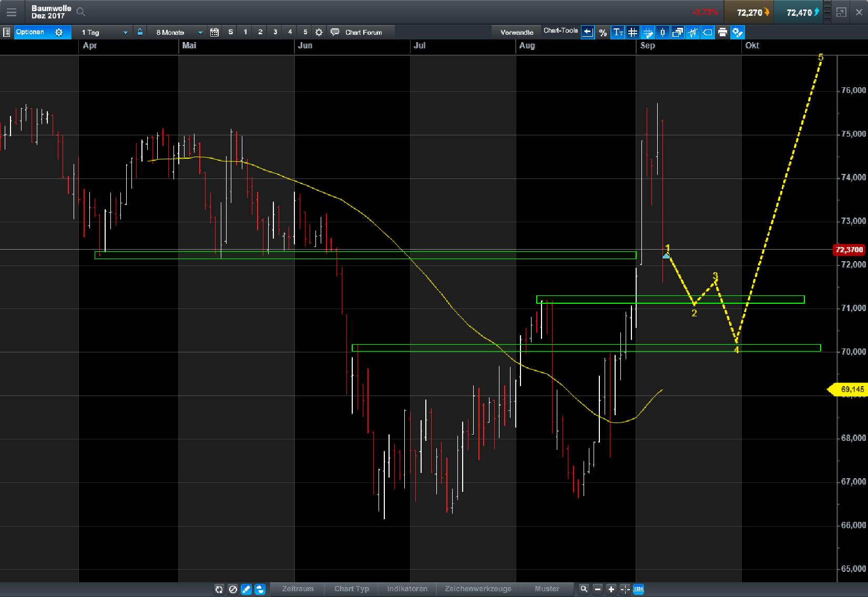This screenshot has width=868, height=597.
Task: Click the zoom magnifier icon at bottom
Action: point(584,589)
